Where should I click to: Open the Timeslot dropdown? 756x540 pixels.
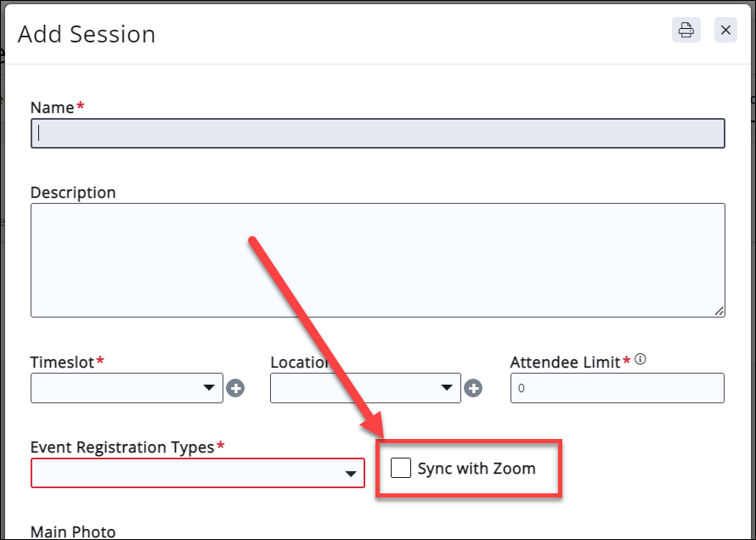tap(127, 388)
